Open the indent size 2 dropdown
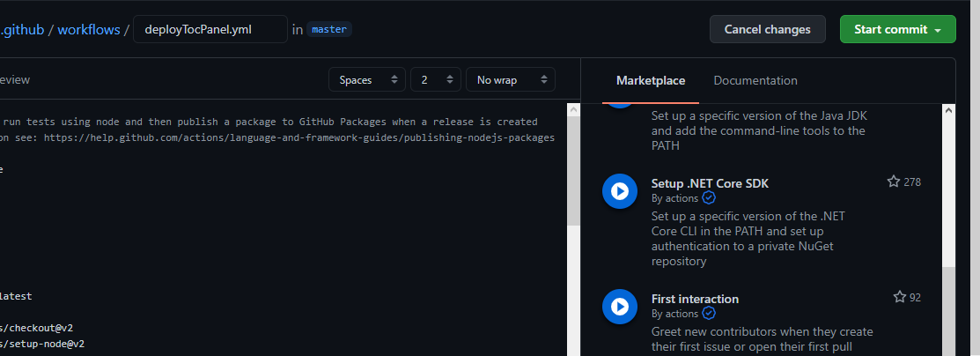Screen dimensions: 980x356 (436, 79)
